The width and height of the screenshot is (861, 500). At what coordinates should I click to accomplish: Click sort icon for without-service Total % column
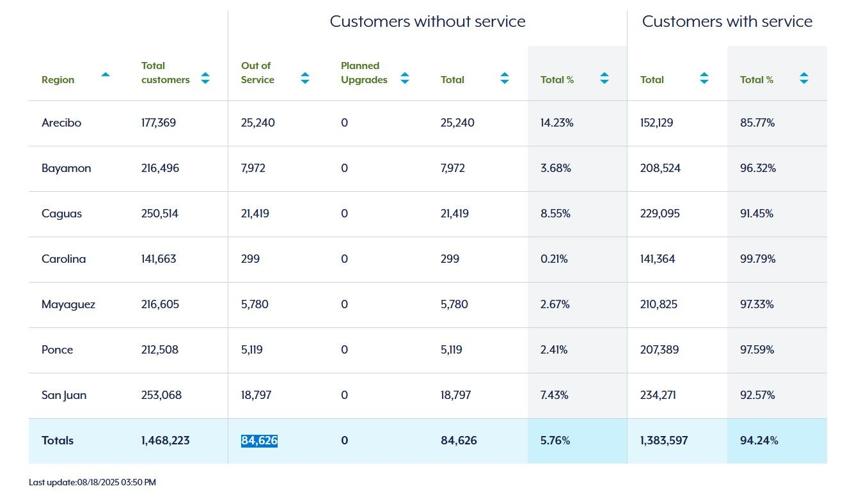click(604, 78)
